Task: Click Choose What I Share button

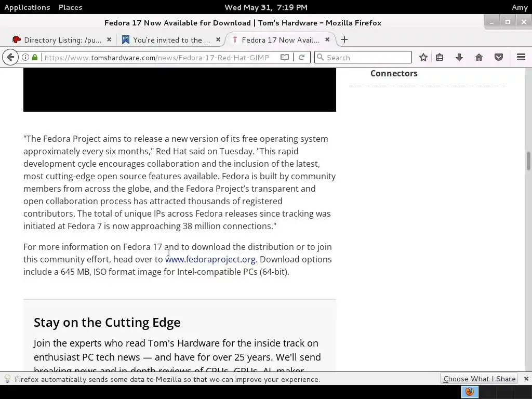Action: tap(479, 379)
